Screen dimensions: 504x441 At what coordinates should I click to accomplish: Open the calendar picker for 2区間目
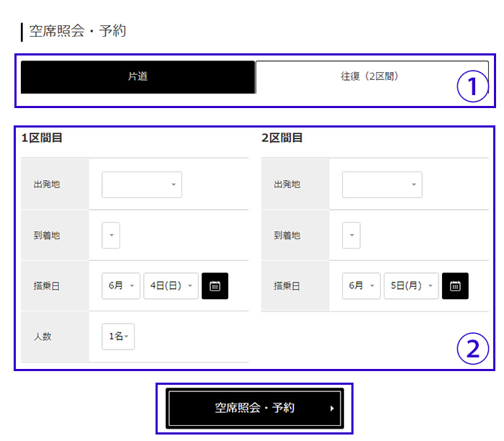point(455,286)
